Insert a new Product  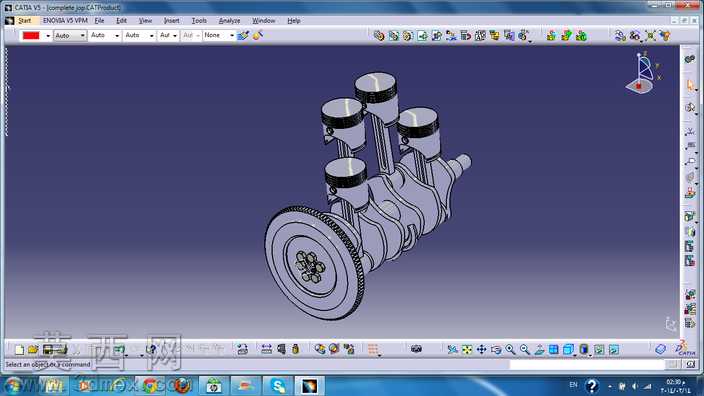[394, 35]
